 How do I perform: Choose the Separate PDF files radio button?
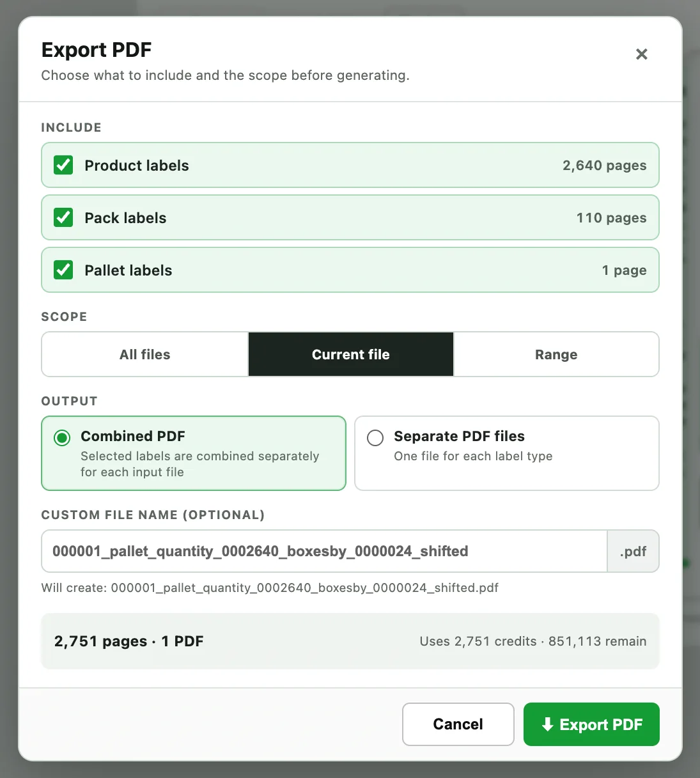[375, 438]
